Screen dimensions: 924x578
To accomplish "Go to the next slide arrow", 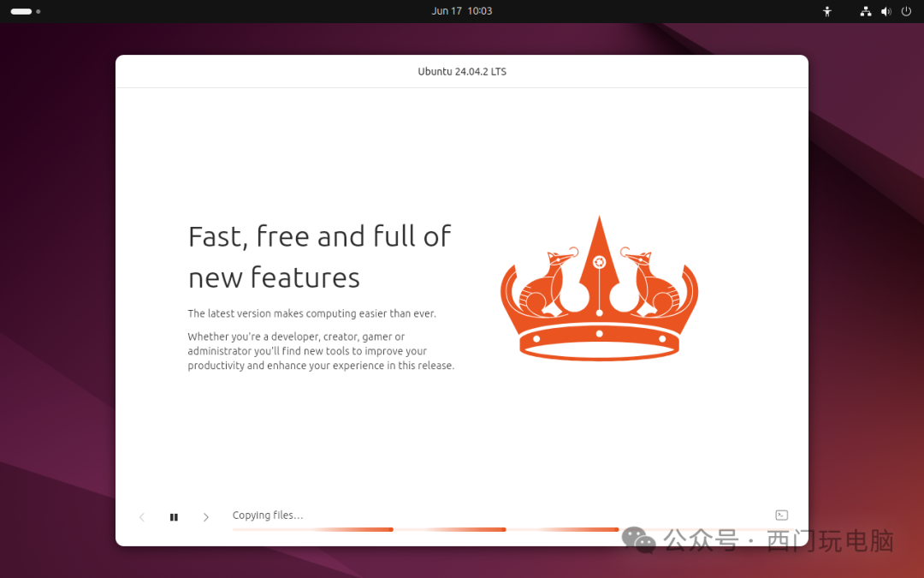I will pos(205,517).
